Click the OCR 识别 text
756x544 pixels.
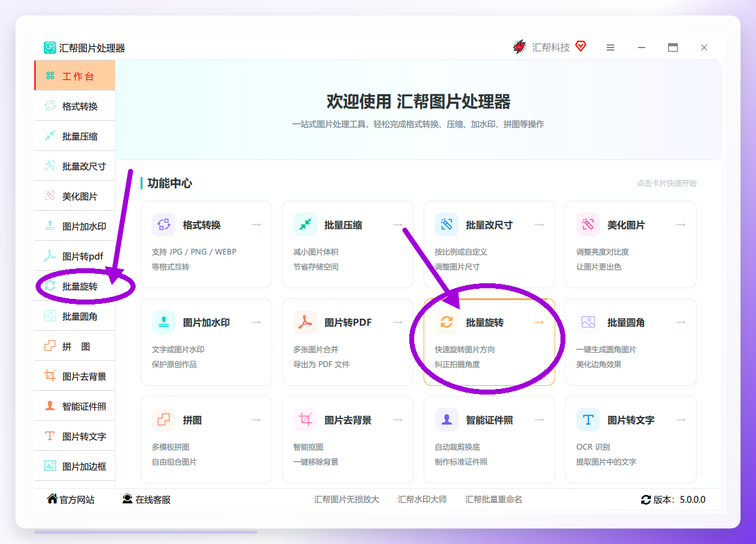(593, 447)
